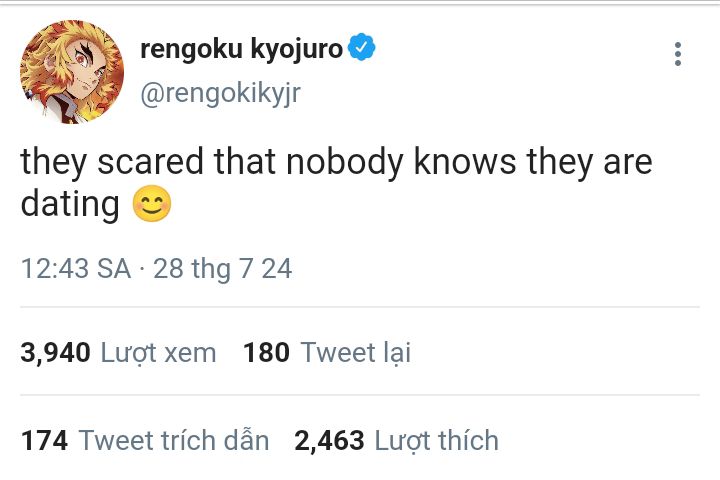
Task: Click the date 28 thg 7 24
Action: click(x=222, y=269)
